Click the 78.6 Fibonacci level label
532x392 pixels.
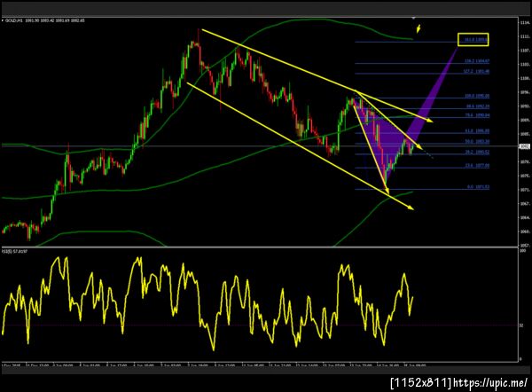pyautogui.click(x=478, y=115)
